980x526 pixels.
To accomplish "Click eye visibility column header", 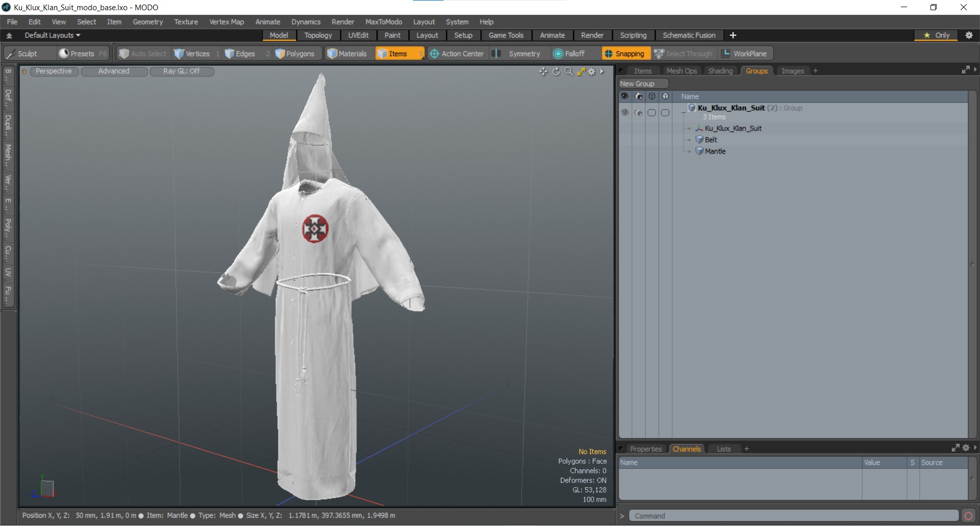I will point(625,96).
